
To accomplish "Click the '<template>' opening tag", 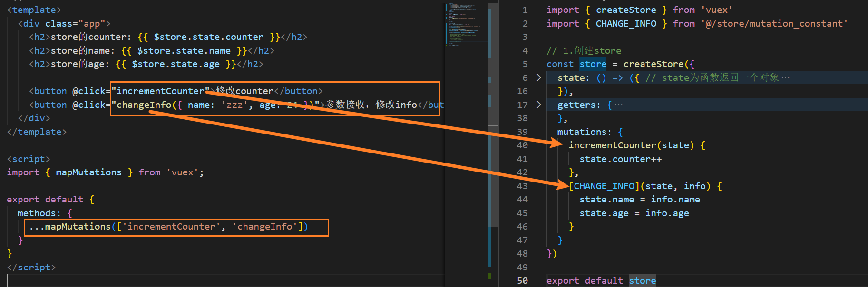I will 34,10.
